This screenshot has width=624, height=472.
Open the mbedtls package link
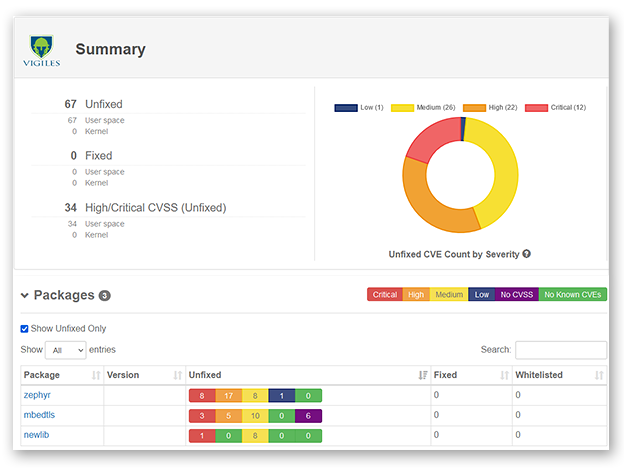click(x=39, y=415)
